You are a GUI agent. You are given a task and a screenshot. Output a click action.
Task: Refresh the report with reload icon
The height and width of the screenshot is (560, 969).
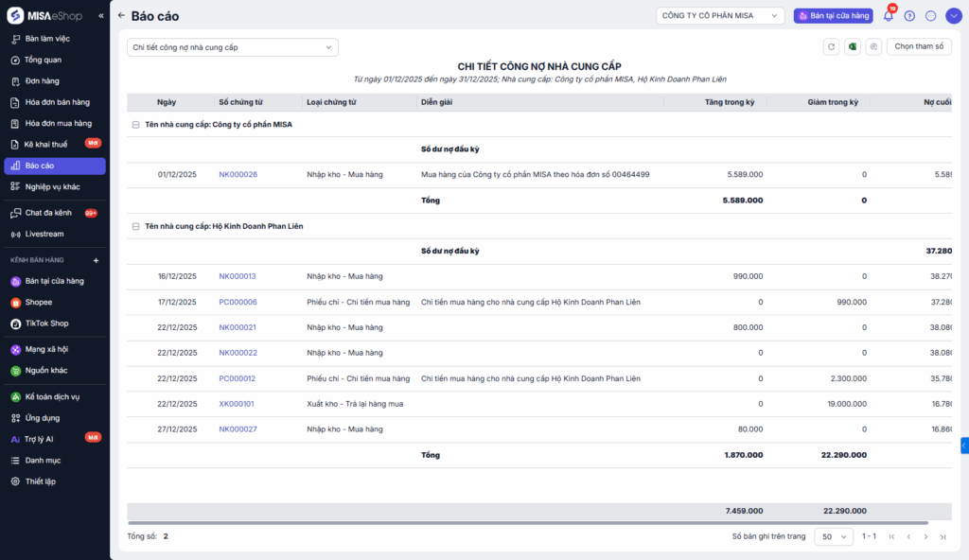click(832, 46)
